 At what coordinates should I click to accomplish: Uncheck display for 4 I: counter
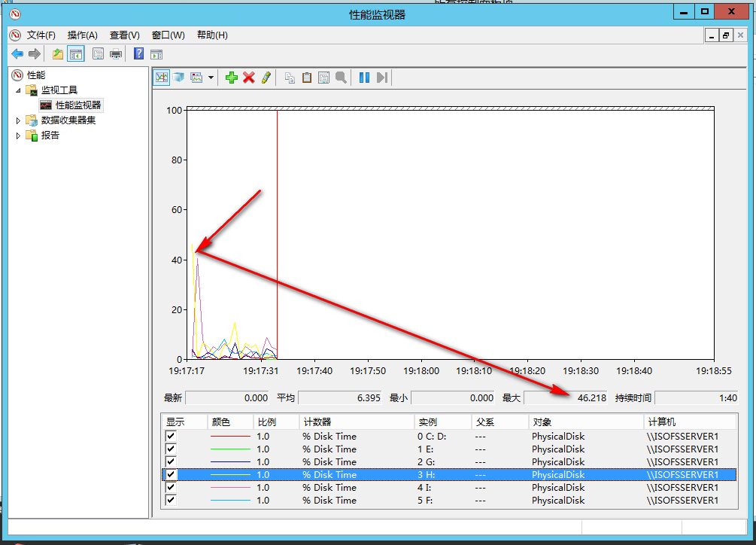tap(171, 488)
